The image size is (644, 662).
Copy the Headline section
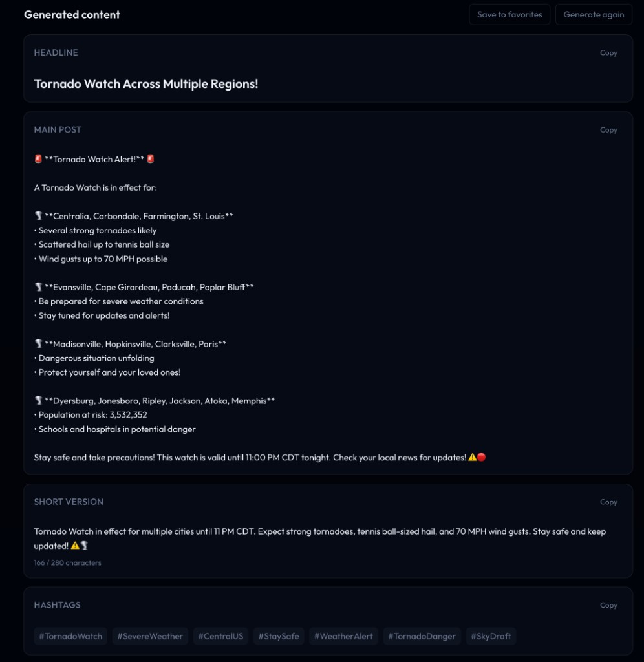click(608, 53)
